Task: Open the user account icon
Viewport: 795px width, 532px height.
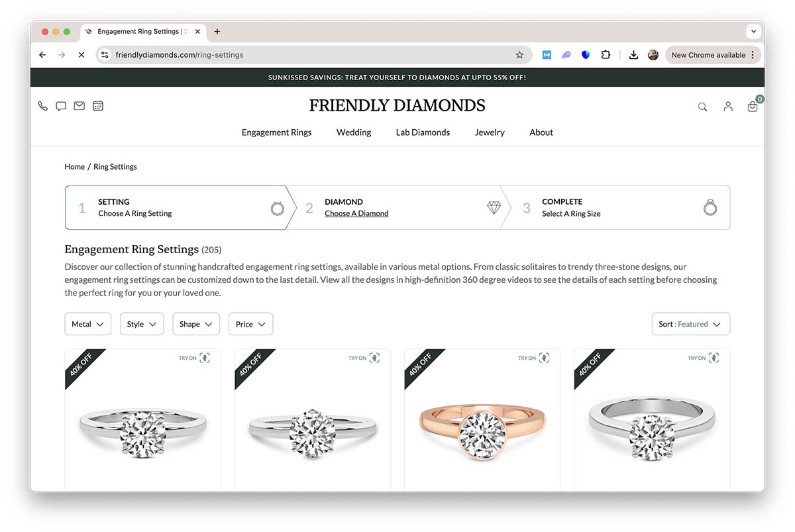Action: [x=728, y=106]
